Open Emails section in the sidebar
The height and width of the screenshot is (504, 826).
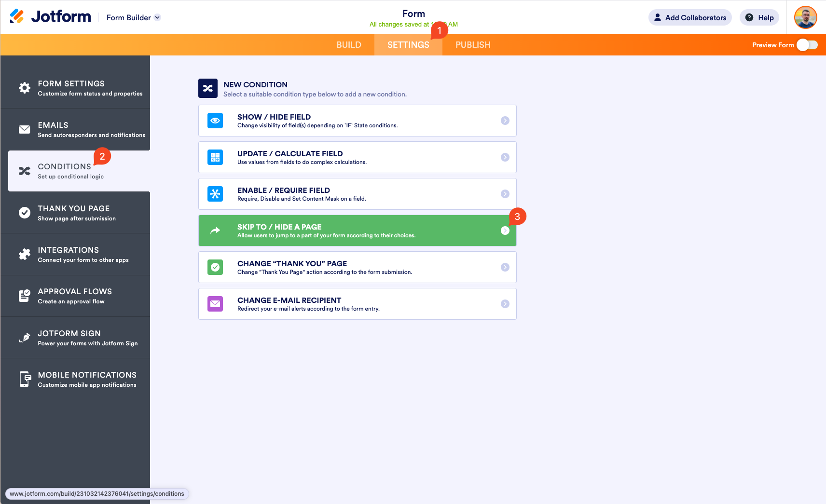75,129
